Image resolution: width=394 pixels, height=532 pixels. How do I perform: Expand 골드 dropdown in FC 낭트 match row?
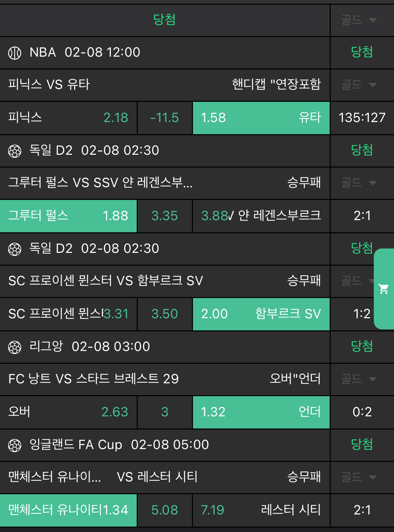pos(359,379)
